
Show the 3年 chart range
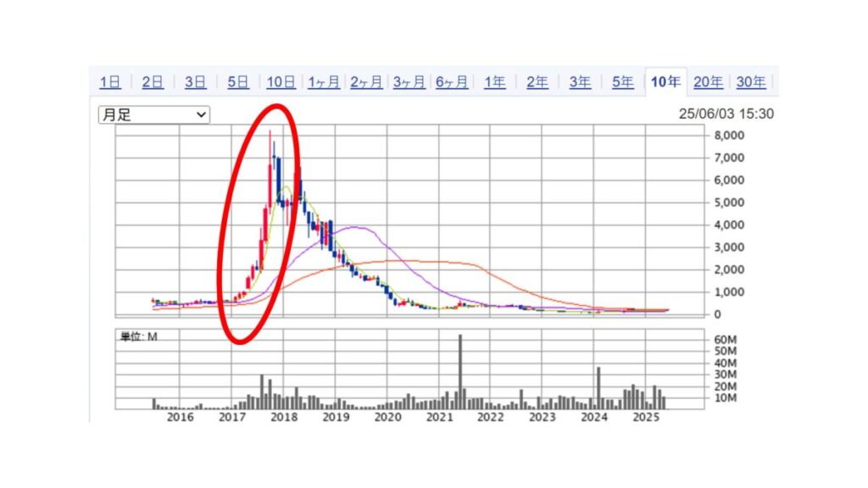(x=580, y=82)
